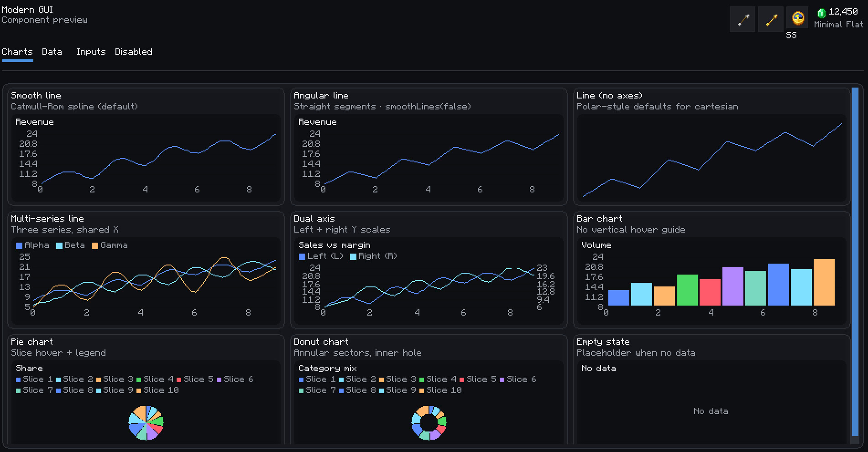
Task: Toggle the Alpha series legend square
Action: 19,246
